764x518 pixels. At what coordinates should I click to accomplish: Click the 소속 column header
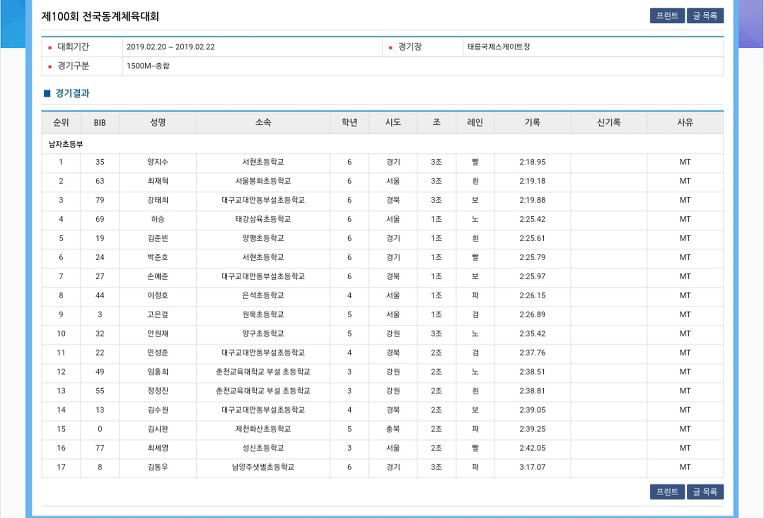tap(263, 123)
